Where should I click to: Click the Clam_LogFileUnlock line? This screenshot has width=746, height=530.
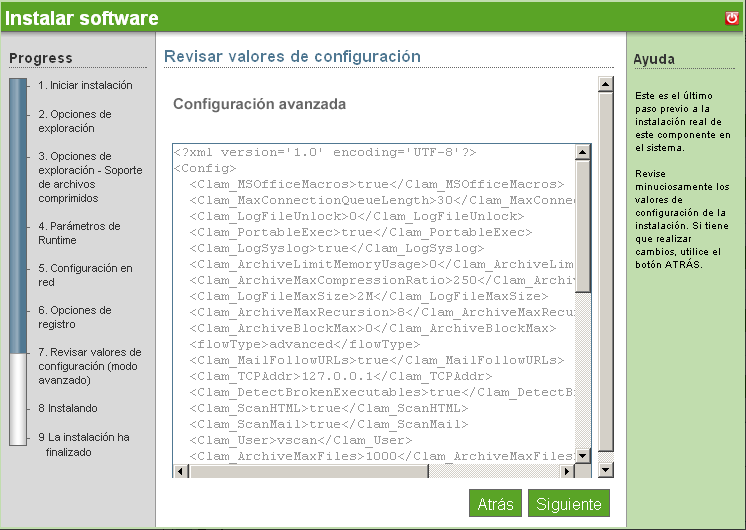tap(356, 216)
